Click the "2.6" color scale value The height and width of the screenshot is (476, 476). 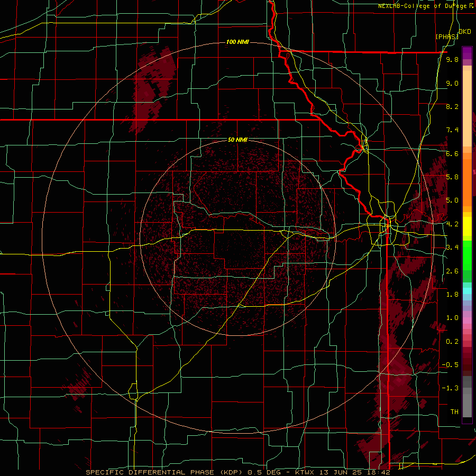tap(452, 271)
